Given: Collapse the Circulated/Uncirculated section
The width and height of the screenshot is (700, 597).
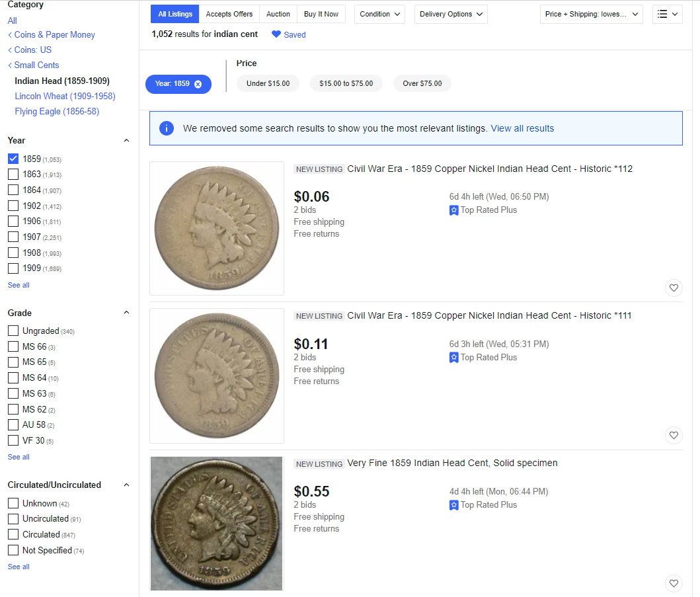Looking at the screenshot, I should click(126, 485).
